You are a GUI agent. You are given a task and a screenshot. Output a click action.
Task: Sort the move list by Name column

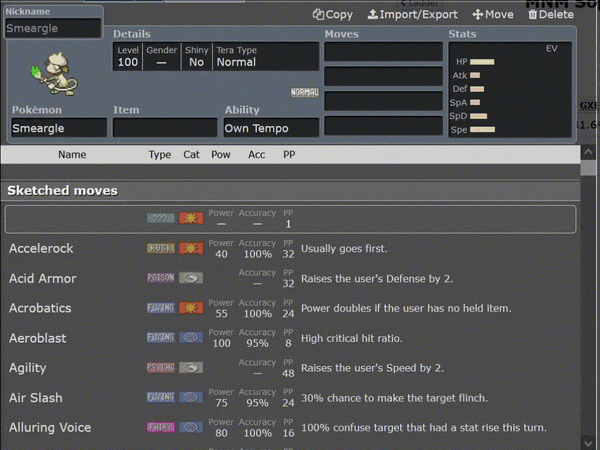[72, 155]
